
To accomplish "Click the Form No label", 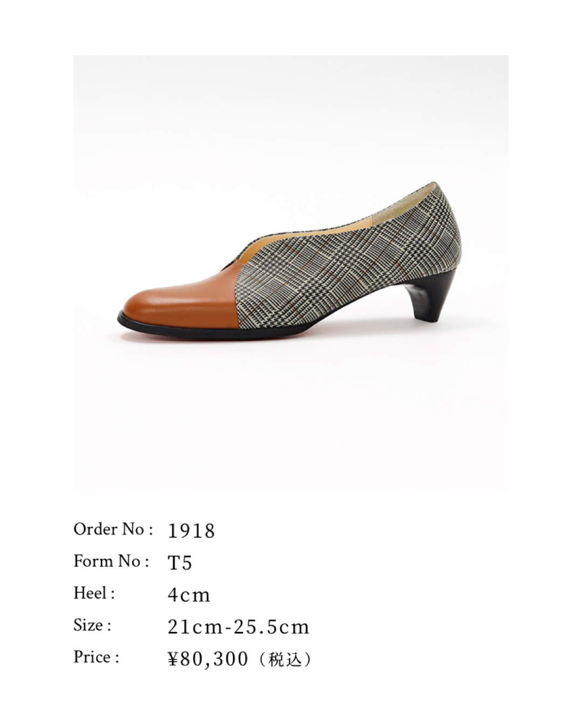I will click(111, 561).
